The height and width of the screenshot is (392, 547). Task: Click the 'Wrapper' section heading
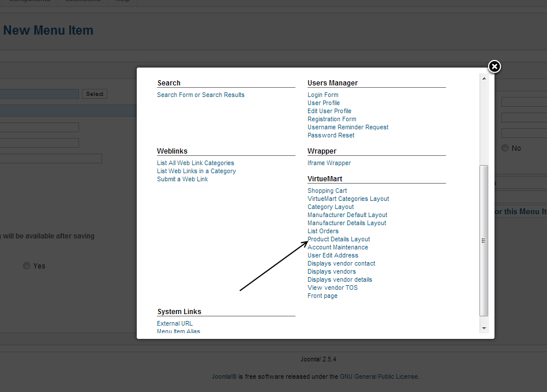click(x=321, y=151)
